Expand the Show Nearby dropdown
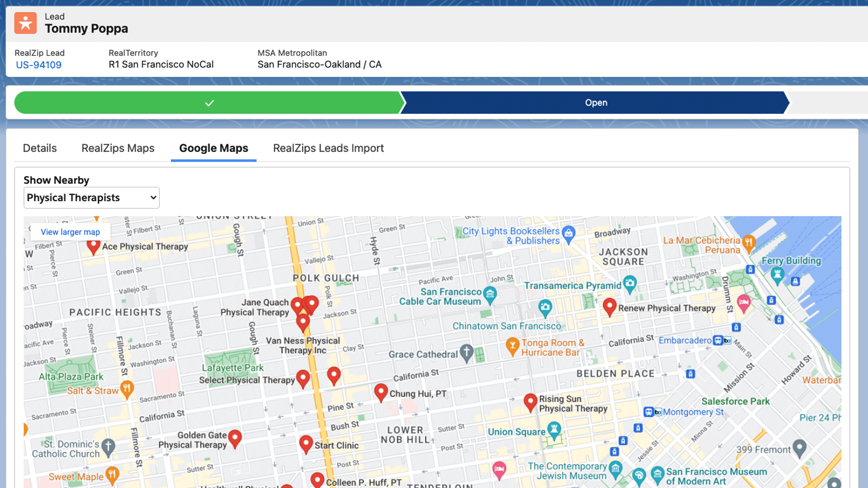868x488 pixels. pyautogui.click(x=91, y=197)
